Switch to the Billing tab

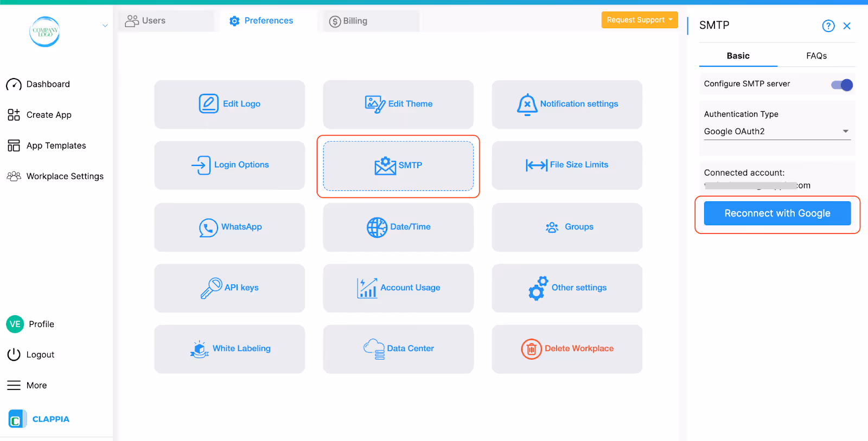tap(371, 21)
